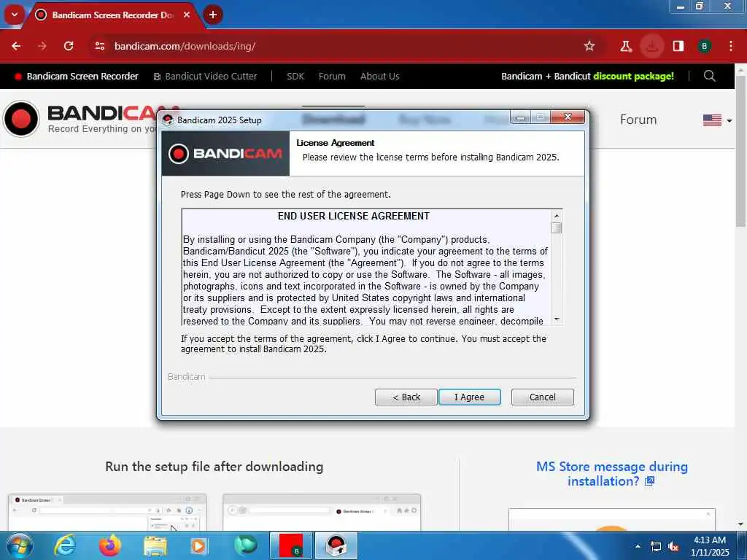Click the discount package link
The height and width of the screenshot is (560, 747).
pyautogui.click(x=587, y=76)
